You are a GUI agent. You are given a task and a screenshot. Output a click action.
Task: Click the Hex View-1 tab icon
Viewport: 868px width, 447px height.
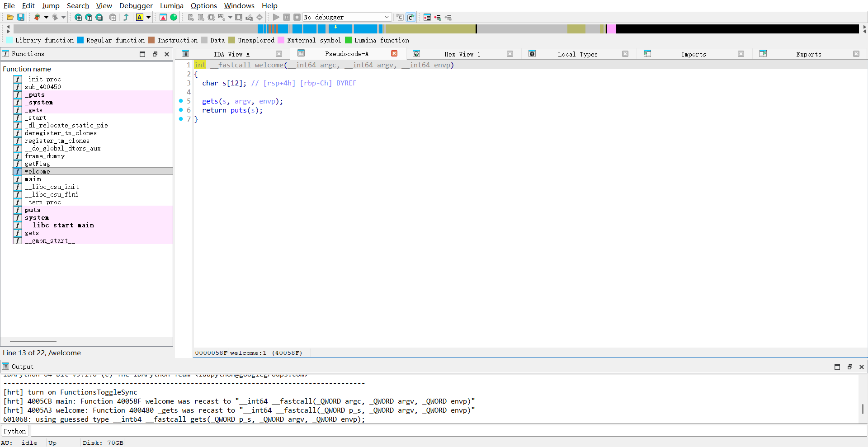coord(416,54)
